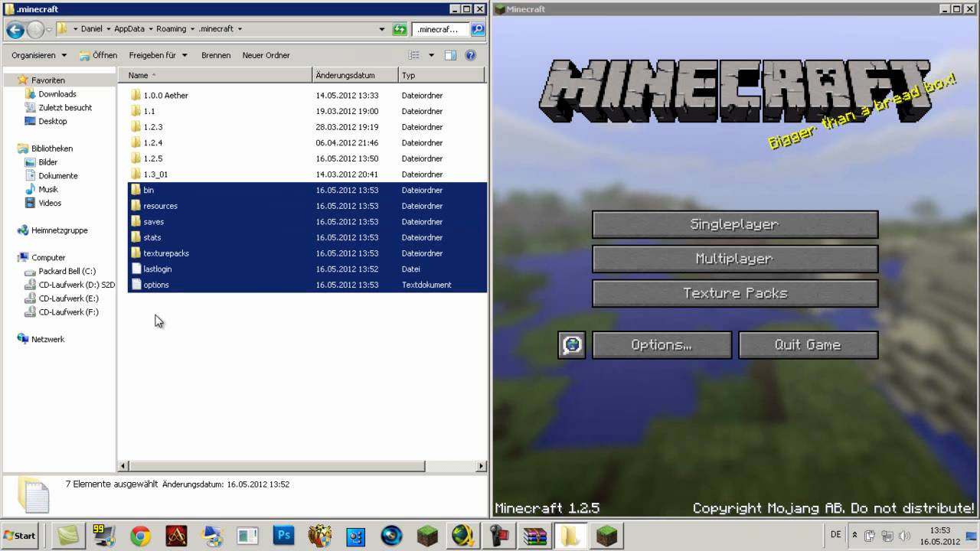Click the Minecraft language globe icon button
The width and height of the screenshot is (980, 551).
tap(572, 345)
